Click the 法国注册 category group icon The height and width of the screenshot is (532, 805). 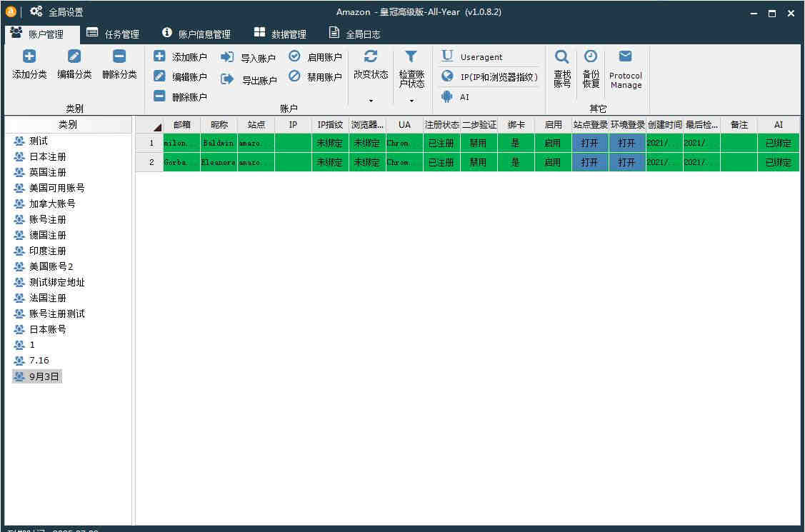pos(19,298)
